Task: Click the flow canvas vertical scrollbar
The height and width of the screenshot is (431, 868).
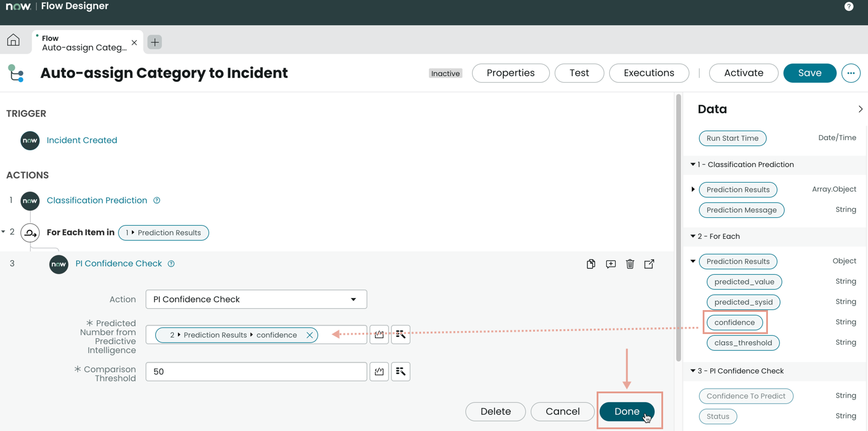Action: [678, 227]
